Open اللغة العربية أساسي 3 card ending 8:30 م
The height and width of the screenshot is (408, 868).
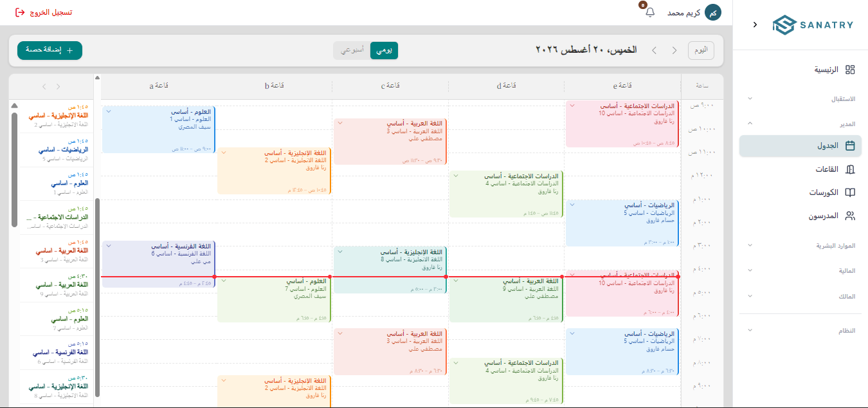[x=390, y=351]
